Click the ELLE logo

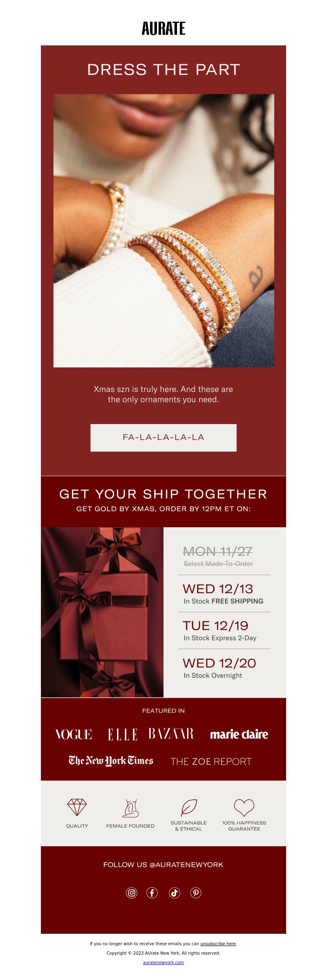(122, 735)
